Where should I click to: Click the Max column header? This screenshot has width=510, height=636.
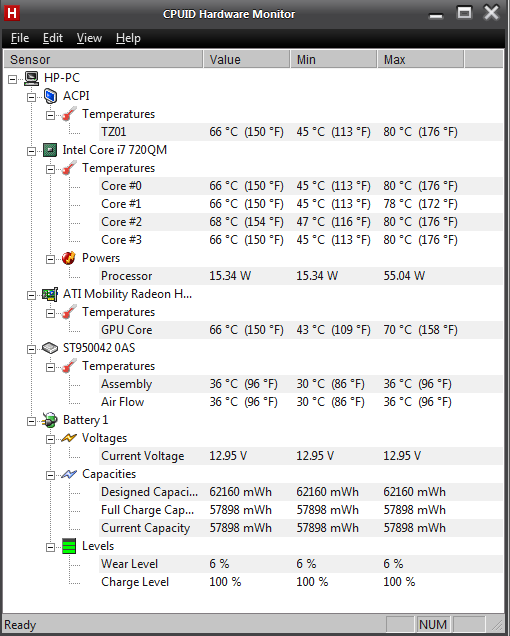click(420, 60)
